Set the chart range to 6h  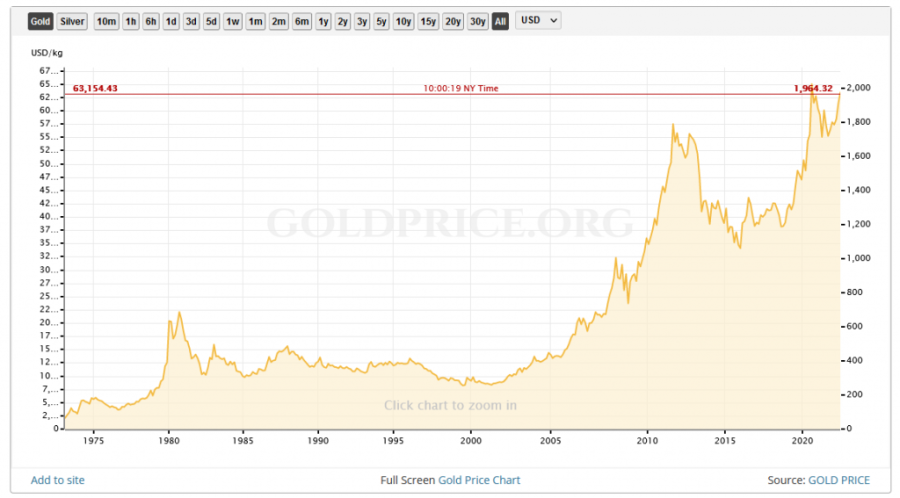tap(151, 21)
